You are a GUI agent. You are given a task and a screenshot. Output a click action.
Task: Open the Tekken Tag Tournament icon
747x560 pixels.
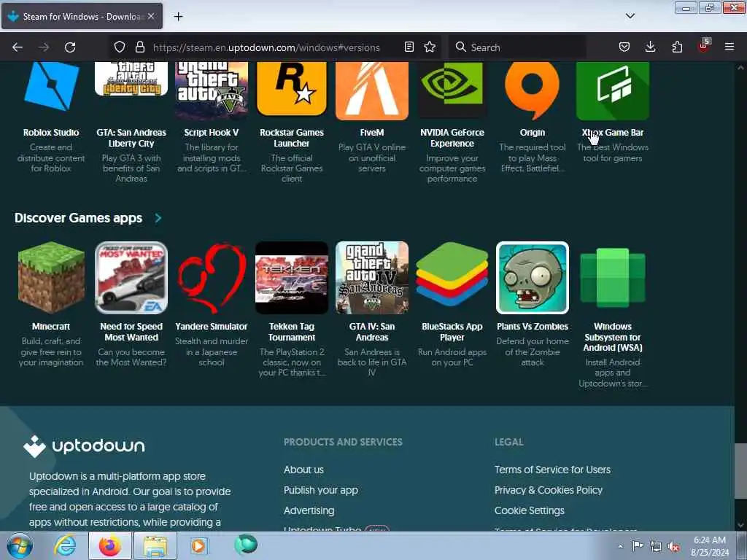pos(292,278)
